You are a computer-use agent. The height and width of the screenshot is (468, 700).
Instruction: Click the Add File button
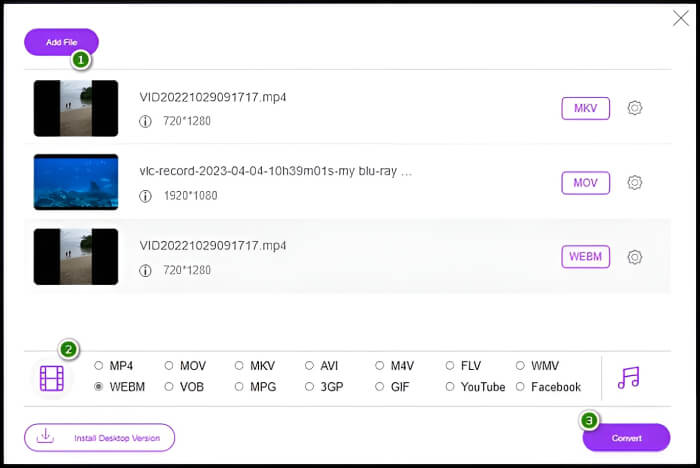pos(61,42)
